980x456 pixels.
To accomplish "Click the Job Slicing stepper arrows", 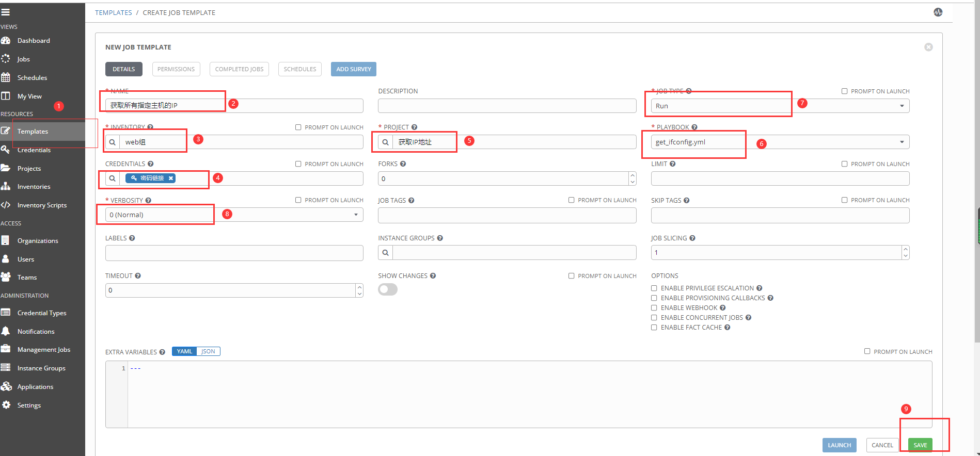I will coord(906,253).
